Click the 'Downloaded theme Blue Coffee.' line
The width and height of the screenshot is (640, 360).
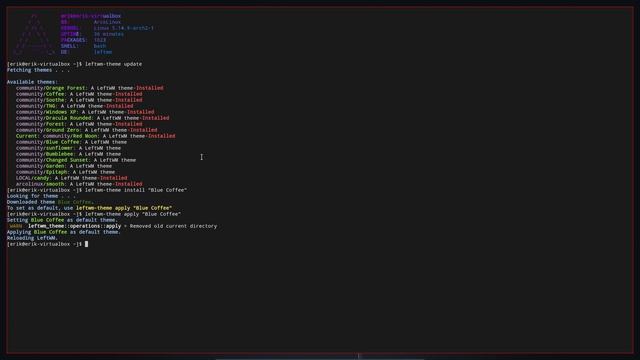pos(50,202)
